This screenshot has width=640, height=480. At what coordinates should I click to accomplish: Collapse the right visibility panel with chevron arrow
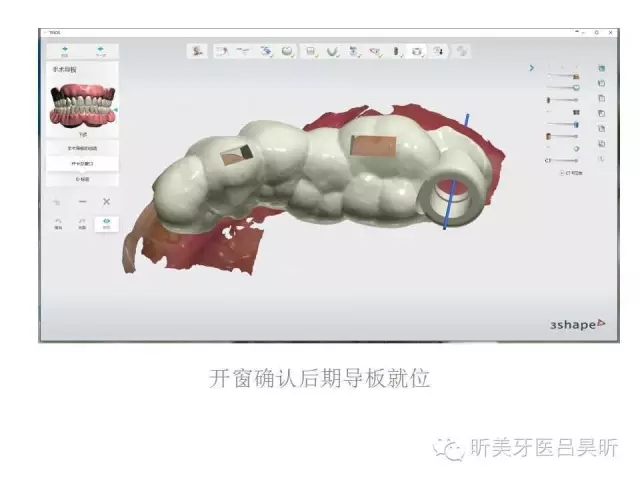pos(532,69)
